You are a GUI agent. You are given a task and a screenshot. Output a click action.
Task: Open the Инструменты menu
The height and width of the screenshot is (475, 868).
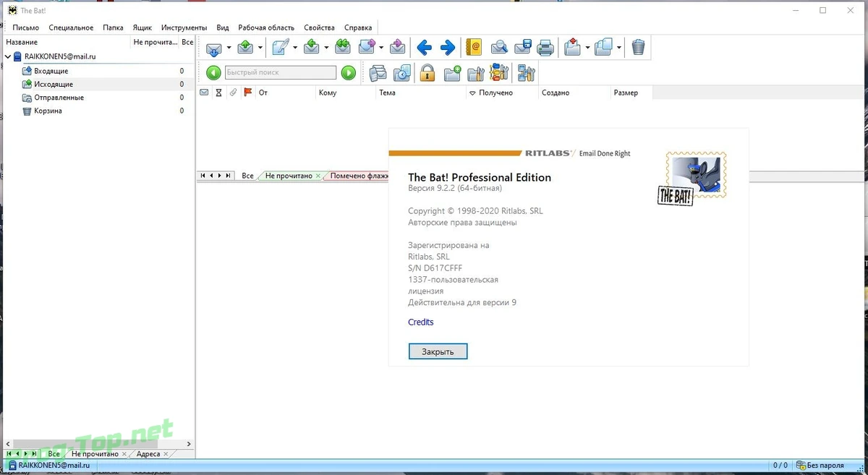(184, 27)
